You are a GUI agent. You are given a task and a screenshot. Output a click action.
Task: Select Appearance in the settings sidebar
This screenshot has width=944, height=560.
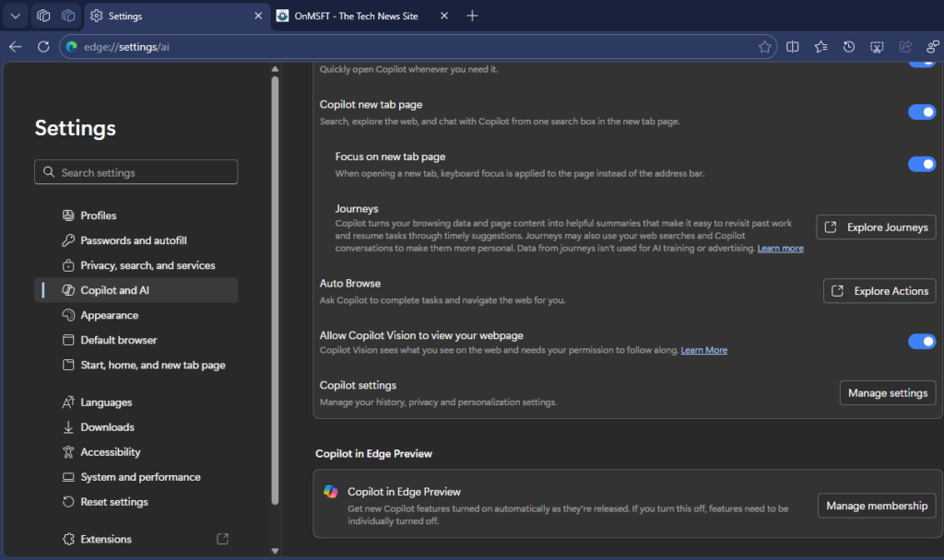109,315
